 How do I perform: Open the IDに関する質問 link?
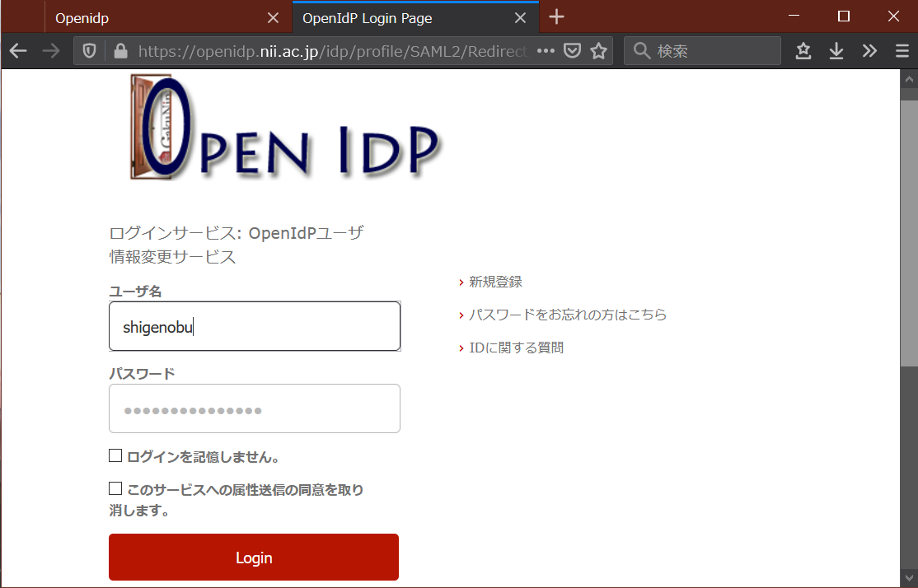(x=517, y=348)
